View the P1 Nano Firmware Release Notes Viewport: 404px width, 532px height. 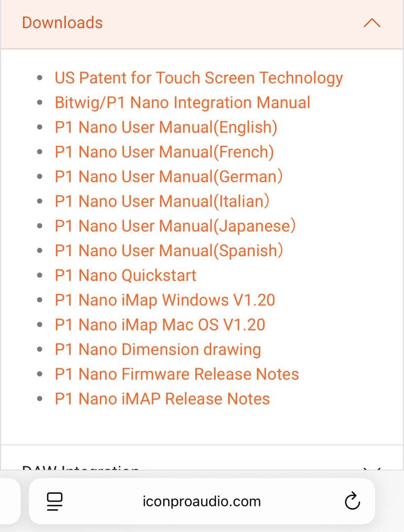(x=176, y=374)
